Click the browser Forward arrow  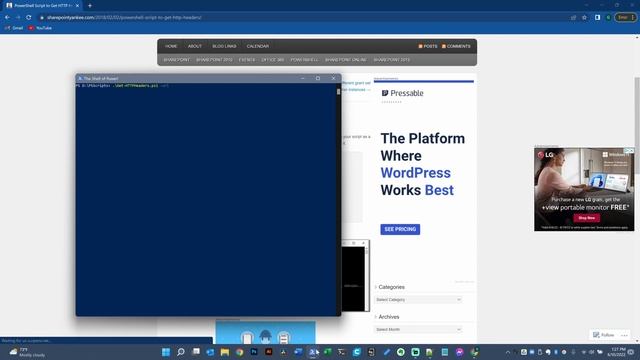tap(18, 18)
